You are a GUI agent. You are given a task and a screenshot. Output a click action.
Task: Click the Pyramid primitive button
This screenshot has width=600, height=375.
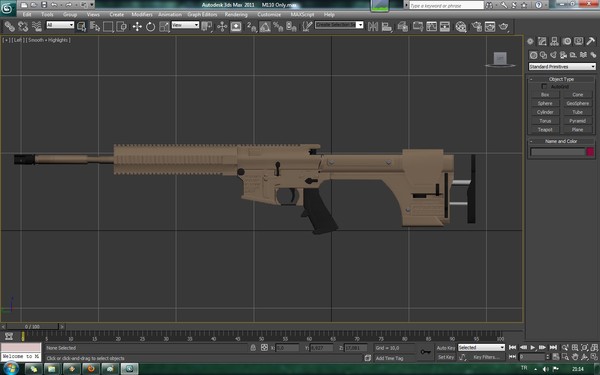click(577, 121)
